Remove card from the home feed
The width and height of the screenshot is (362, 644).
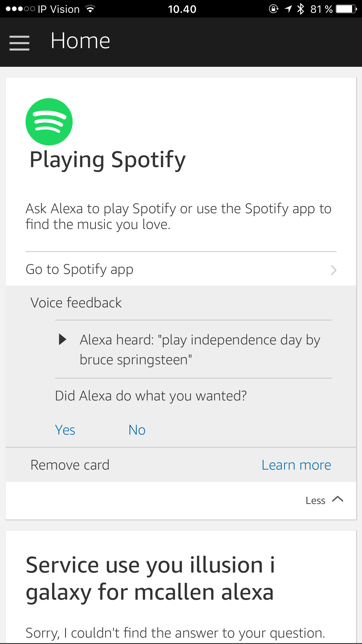pyautogui.click(x=70, y=465)
